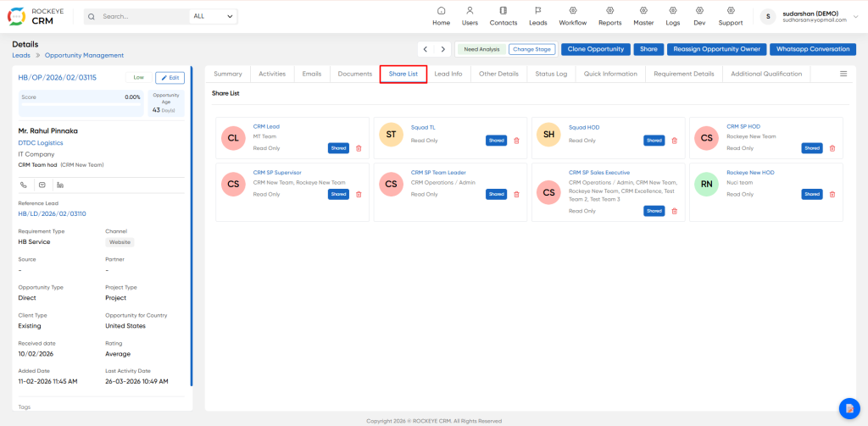Delete the CRM SP Supervisor share entry
Viewport: 868px width, 426px height.
click(359, 194)
